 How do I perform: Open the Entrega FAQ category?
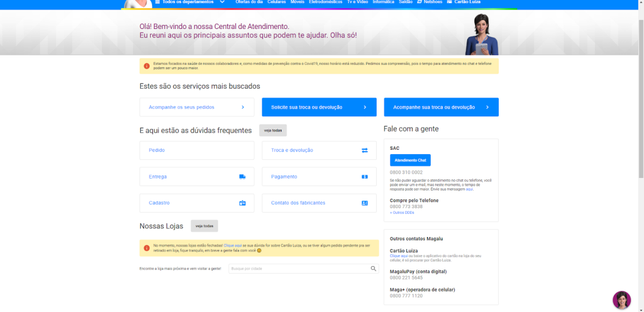click(197, 177)
